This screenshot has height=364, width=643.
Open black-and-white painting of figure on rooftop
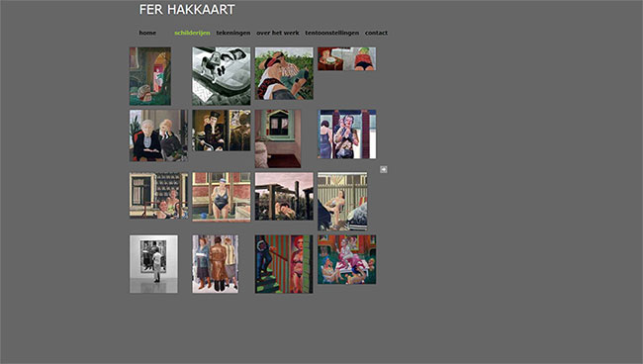point(222,76)
